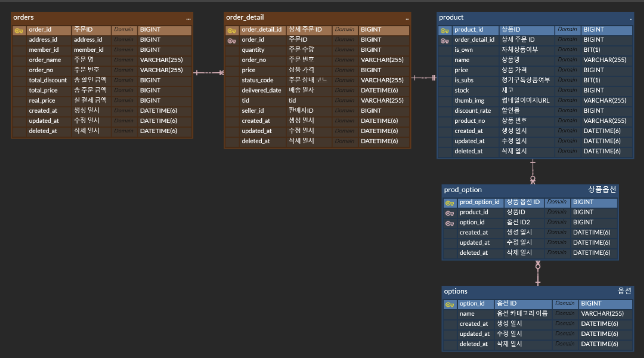Click the ellipsis on the orders table header

click(188, 19)
